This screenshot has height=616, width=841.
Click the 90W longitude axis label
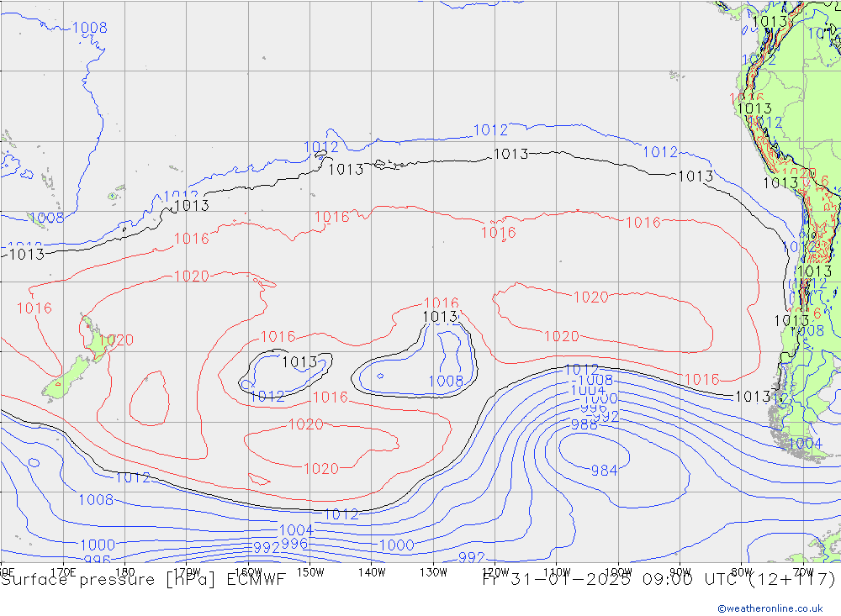click(x=680, y=571)
